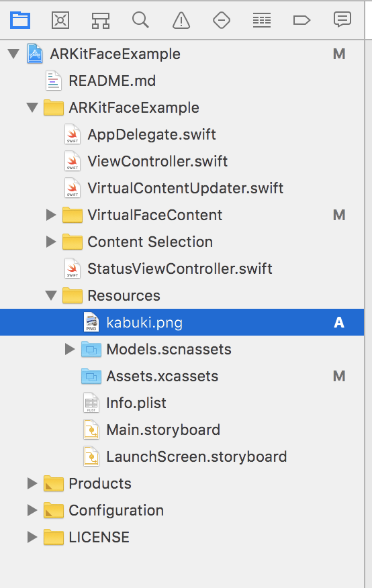Collapse the ARKitFaceExample project root

(14, 54)
